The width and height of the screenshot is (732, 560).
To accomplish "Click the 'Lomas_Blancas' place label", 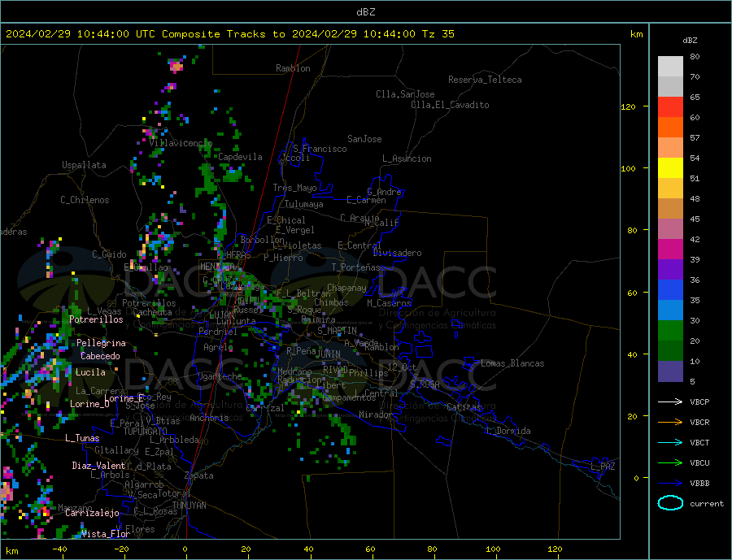I will [512, 363].
